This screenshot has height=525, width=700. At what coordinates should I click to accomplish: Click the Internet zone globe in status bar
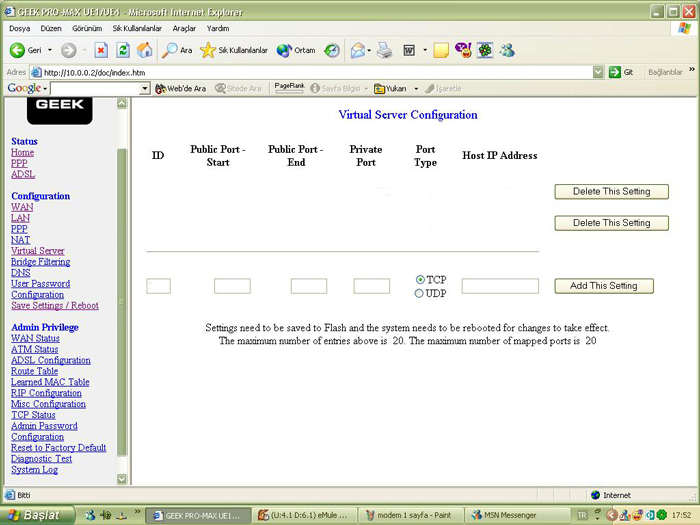point(595,495)
